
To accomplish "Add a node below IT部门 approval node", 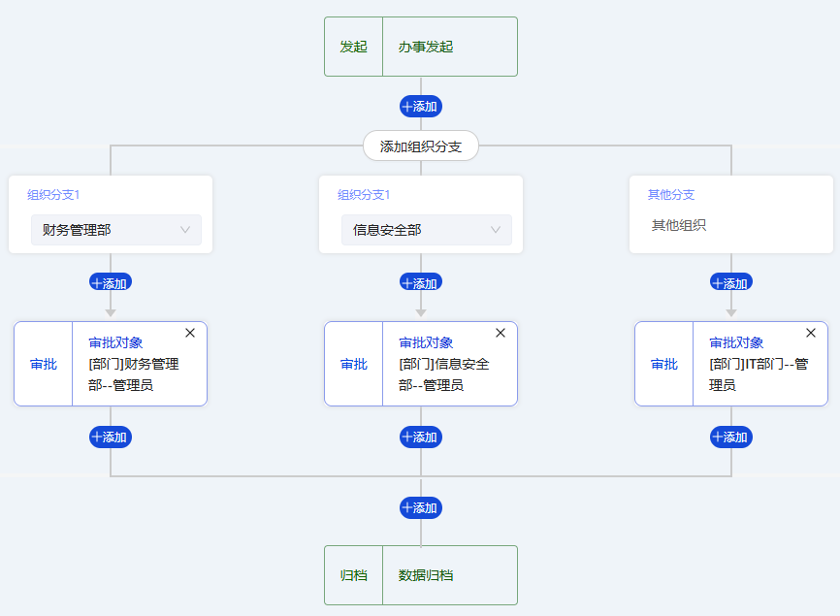I will (731, 438).
